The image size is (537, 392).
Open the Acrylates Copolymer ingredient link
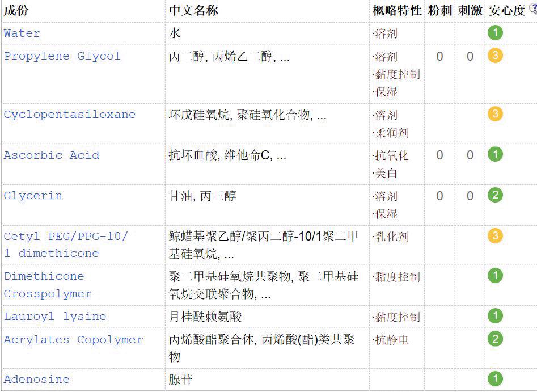coord(73,339)
